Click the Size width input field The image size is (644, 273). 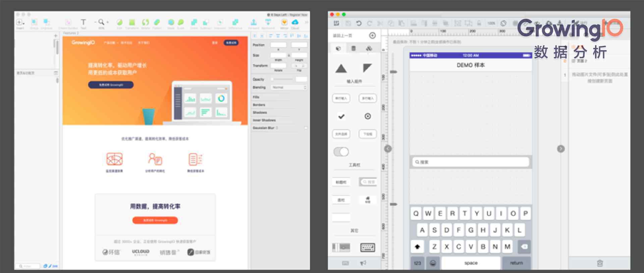(x=278, y=55)
